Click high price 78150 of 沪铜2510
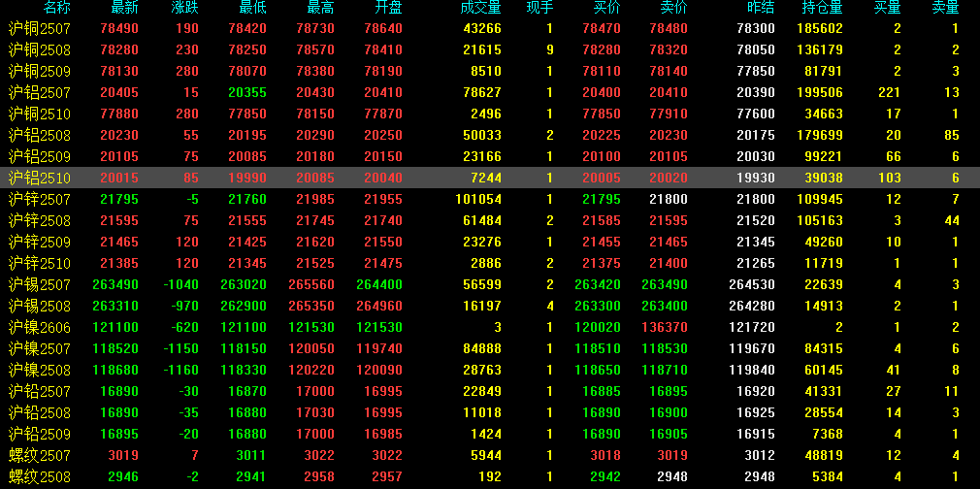Image resolution: width=980 pixels, height=489 pixels. click(x=315, y=114)
